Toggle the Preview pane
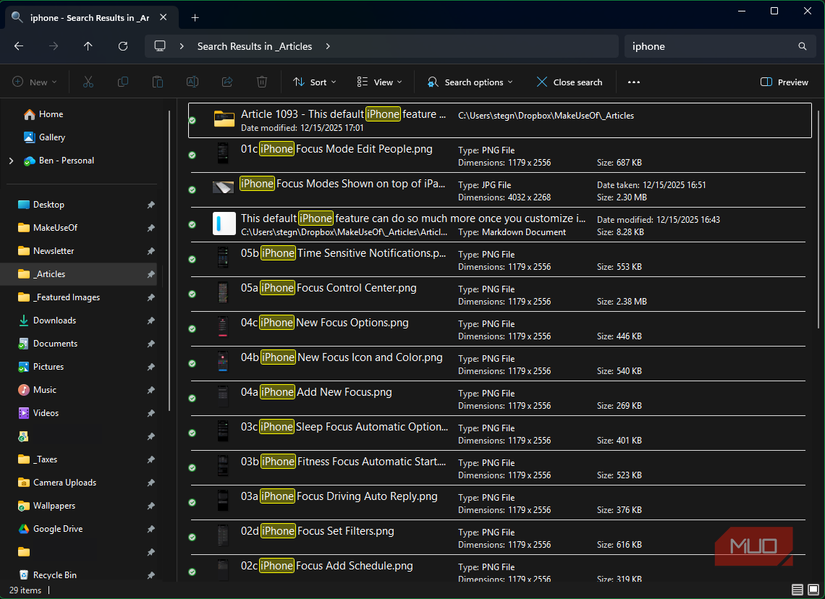The height and width of the screenshot is (599, 825). pyautogui.click(x=783, y=82)
